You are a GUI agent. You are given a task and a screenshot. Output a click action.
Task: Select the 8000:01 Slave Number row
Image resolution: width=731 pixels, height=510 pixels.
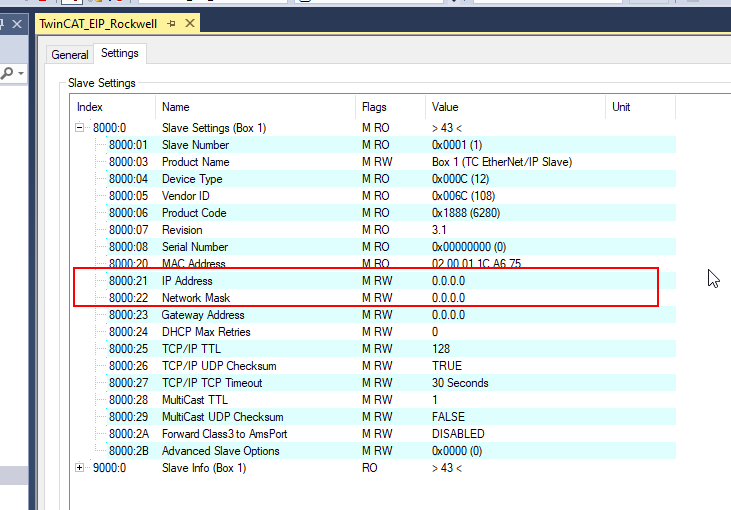point(373,145)
